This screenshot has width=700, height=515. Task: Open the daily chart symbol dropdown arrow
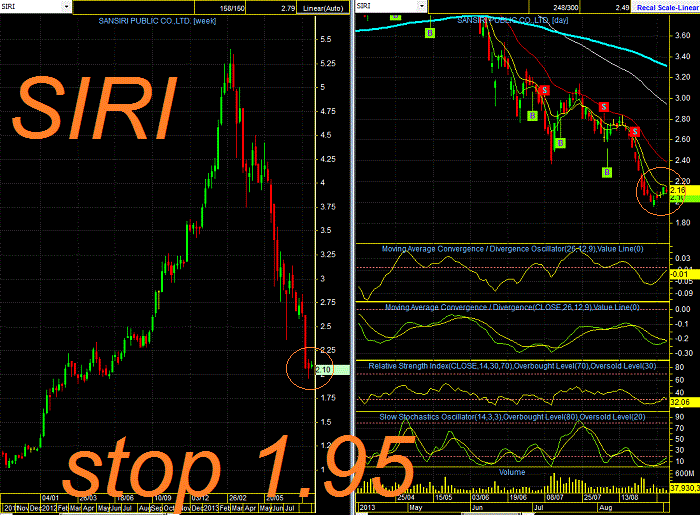pyautogui.click(x=421, y=6)
